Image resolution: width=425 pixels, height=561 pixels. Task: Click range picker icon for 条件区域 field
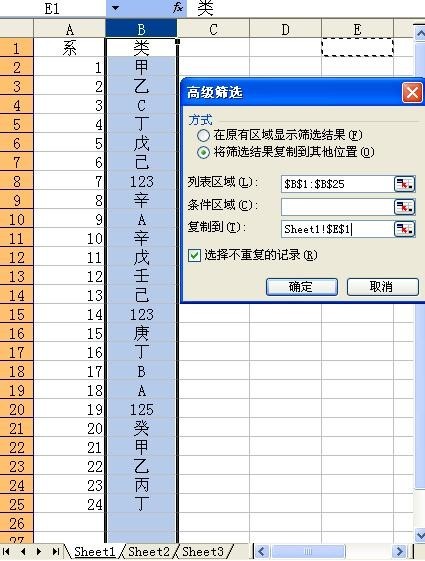(404, 207)
